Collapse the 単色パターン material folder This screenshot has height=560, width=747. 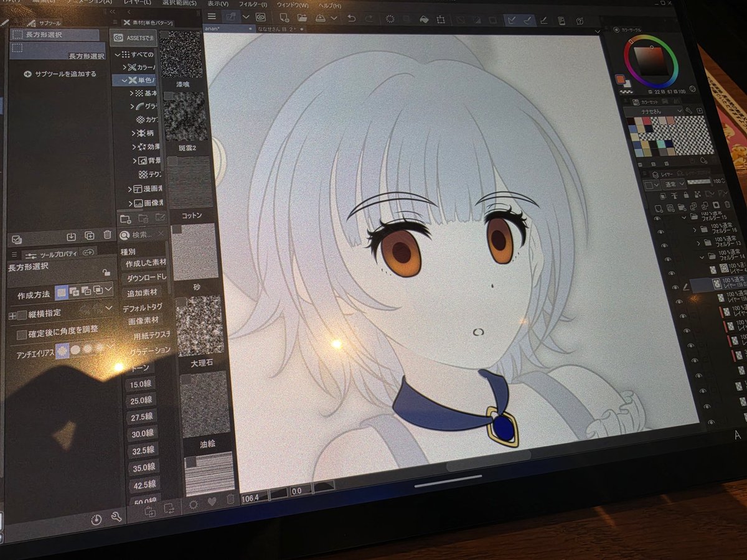click(x=124, y=80)
